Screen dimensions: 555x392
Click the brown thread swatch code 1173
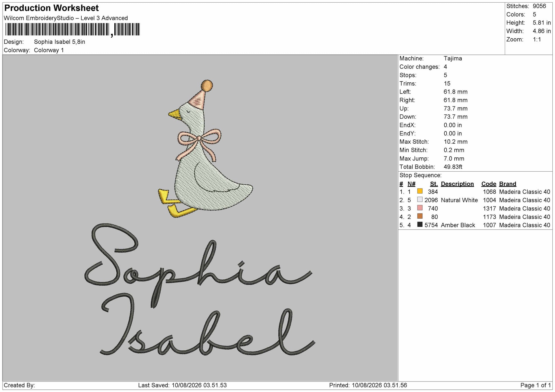[x=420, y=216]
